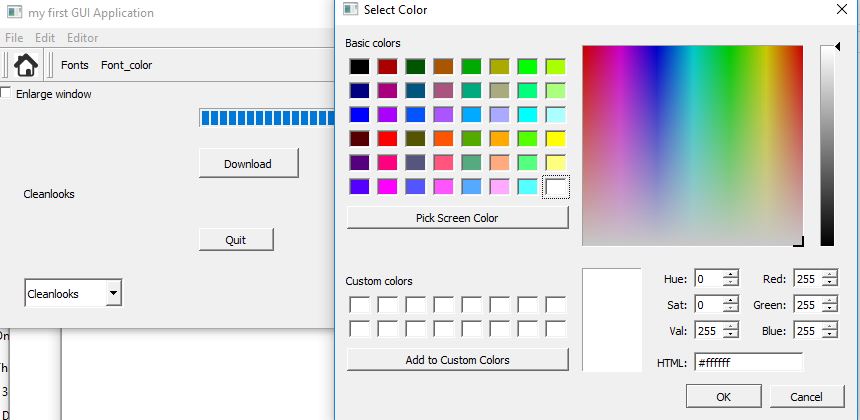This screenshot has width=860, height=420.
Task: Open the Editor menu
Action: (x=83, y=38)
